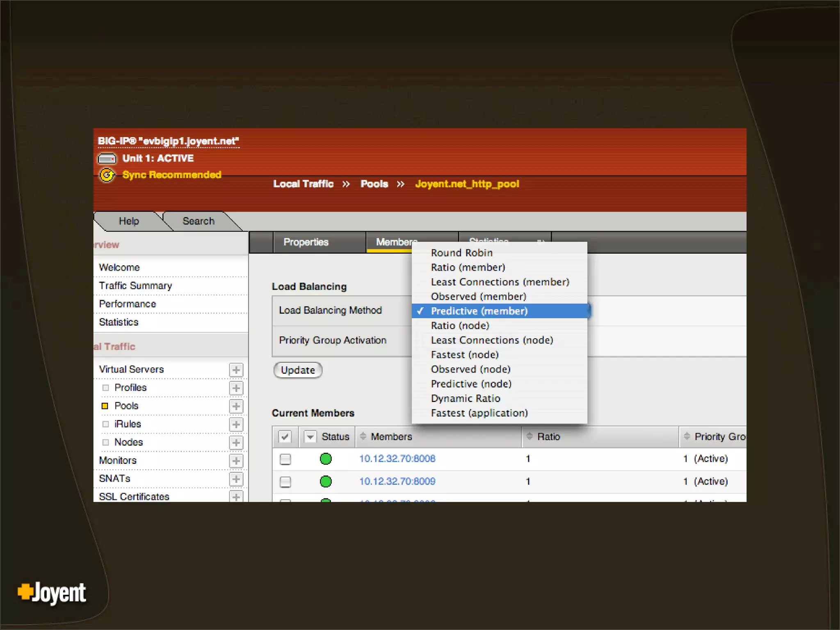Click the plus icon beside SNATs
Image resolution: width=840 pixels, height=630 pixels.
coord(236,479)
